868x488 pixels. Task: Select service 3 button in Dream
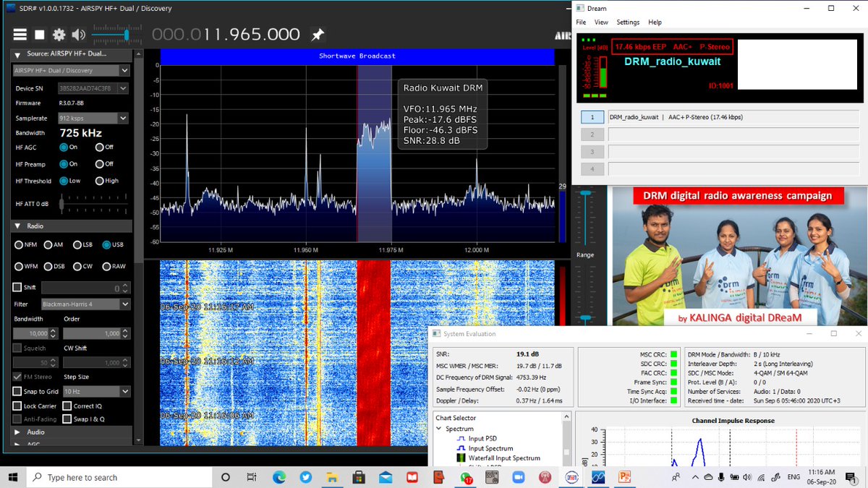point(592,152)
